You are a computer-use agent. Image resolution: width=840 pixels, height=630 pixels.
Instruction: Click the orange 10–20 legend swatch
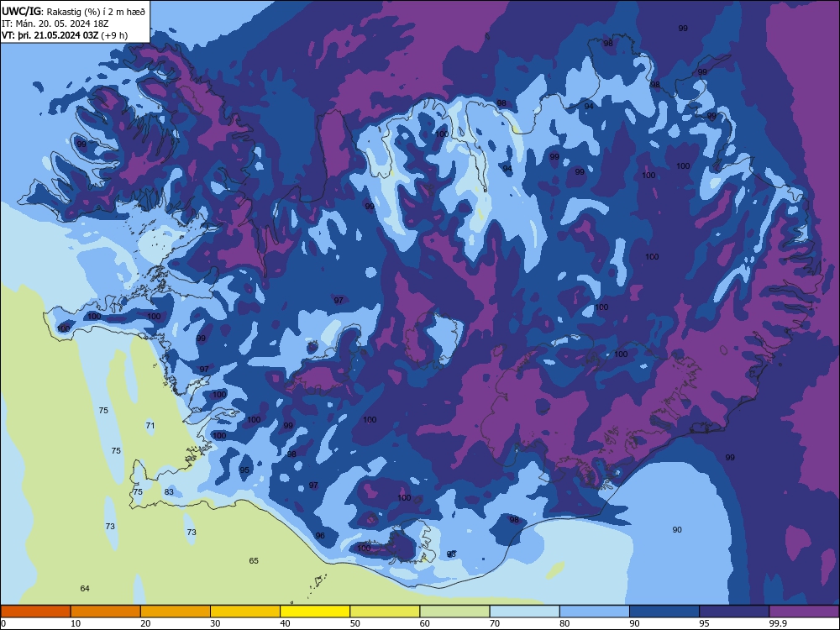coord(106,612)
